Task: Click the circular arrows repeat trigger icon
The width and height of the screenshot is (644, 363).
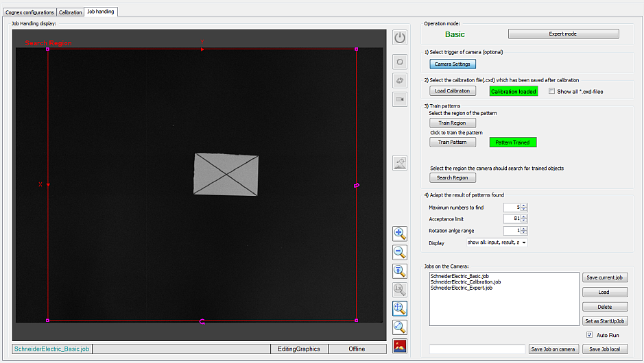Action: (400, 80)
